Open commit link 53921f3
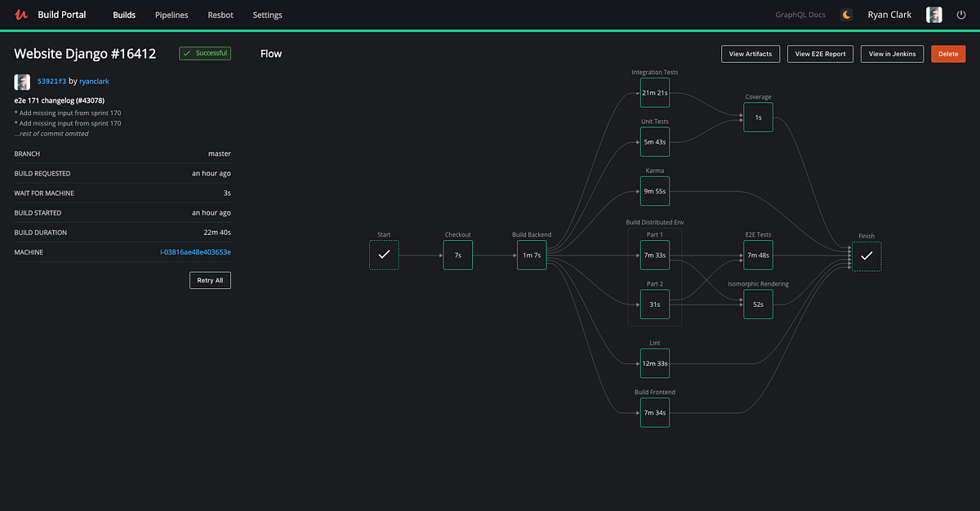The width and height of the screenshot is (980, 511). click(50, 81)
